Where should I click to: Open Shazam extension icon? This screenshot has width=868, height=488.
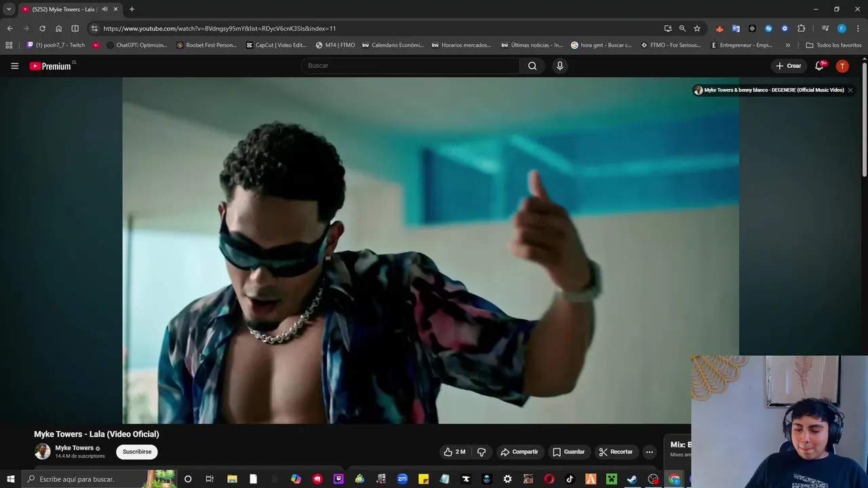coord(768,28)
